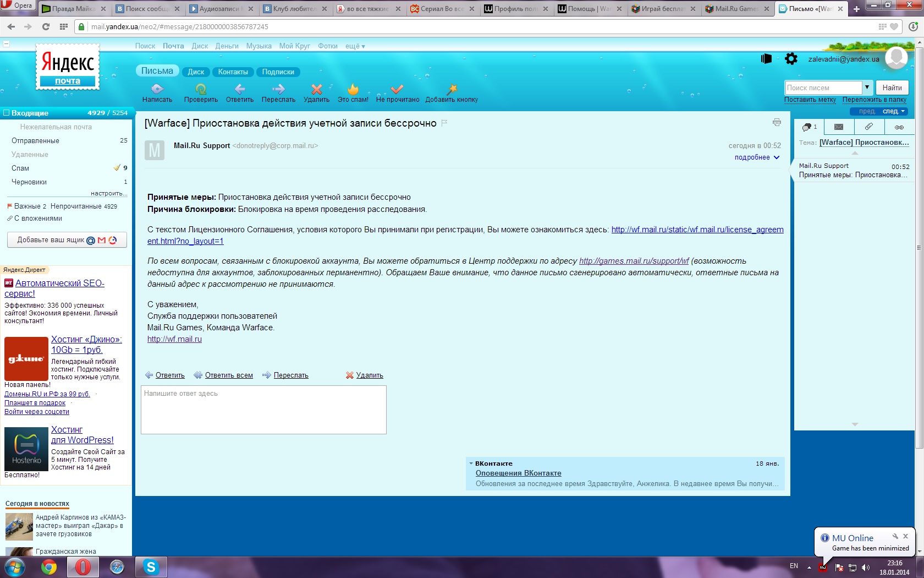The height and width of the screenshot is (578, 924).
Task: Open the games.mail.ru/support/wf link
Action: coord(634,261)
